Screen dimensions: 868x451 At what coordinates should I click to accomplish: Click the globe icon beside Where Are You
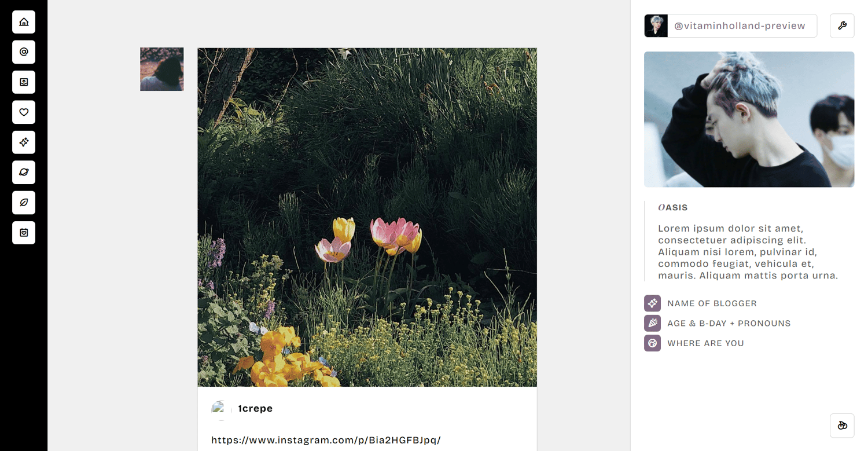coord(652,343)
